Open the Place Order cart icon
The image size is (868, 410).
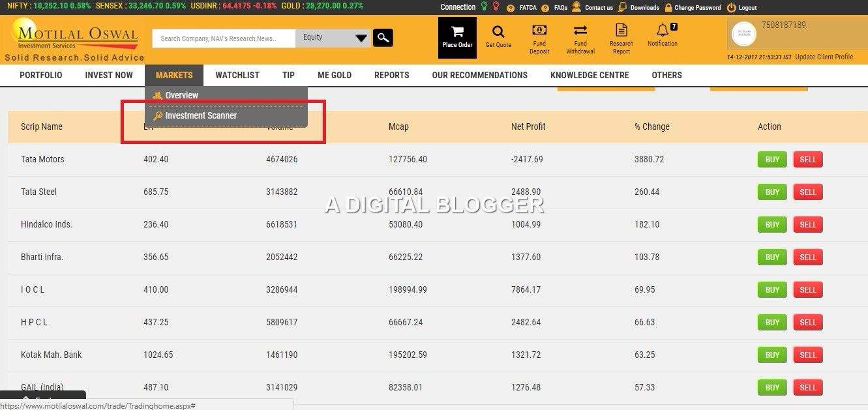click(457, 33)
